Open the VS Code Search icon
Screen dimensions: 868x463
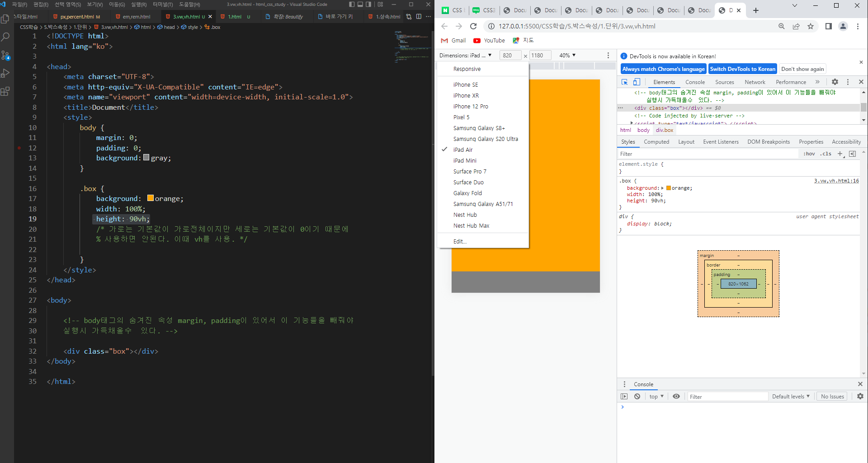pos(5,37)
